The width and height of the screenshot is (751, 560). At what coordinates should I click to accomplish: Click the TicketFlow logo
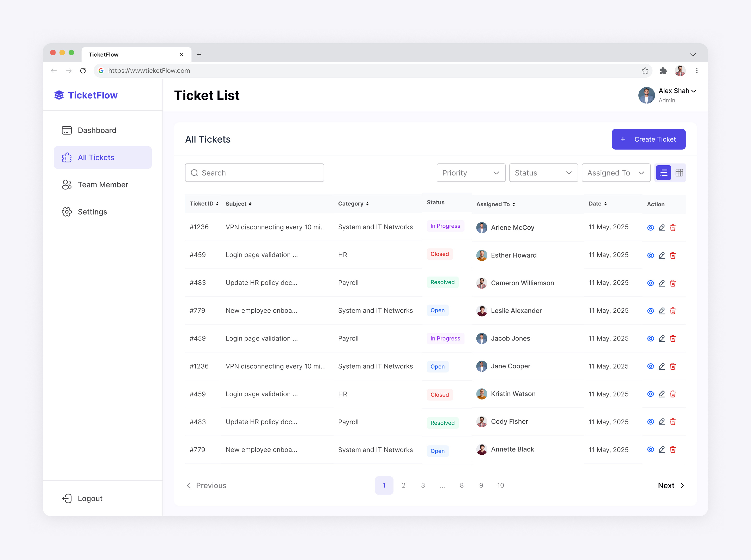click(x=86, y=95)
